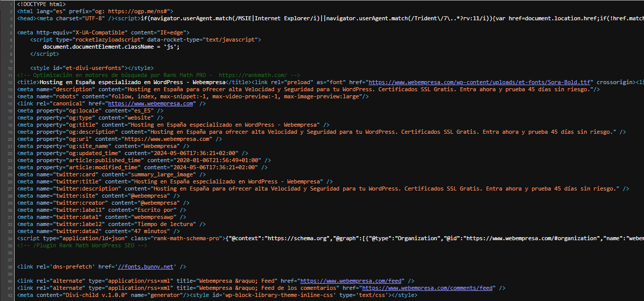Screen dimensions: 644x301
Task: Click the twitter:description meta line
Action: [323, 189]
